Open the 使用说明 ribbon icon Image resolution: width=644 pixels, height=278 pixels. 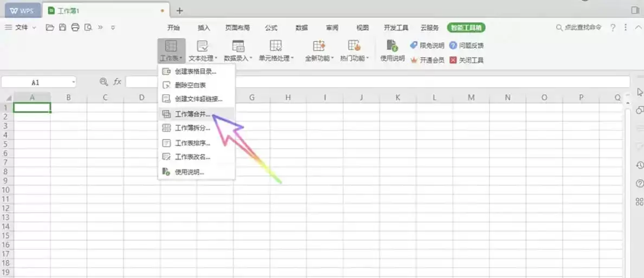(392, 50)
